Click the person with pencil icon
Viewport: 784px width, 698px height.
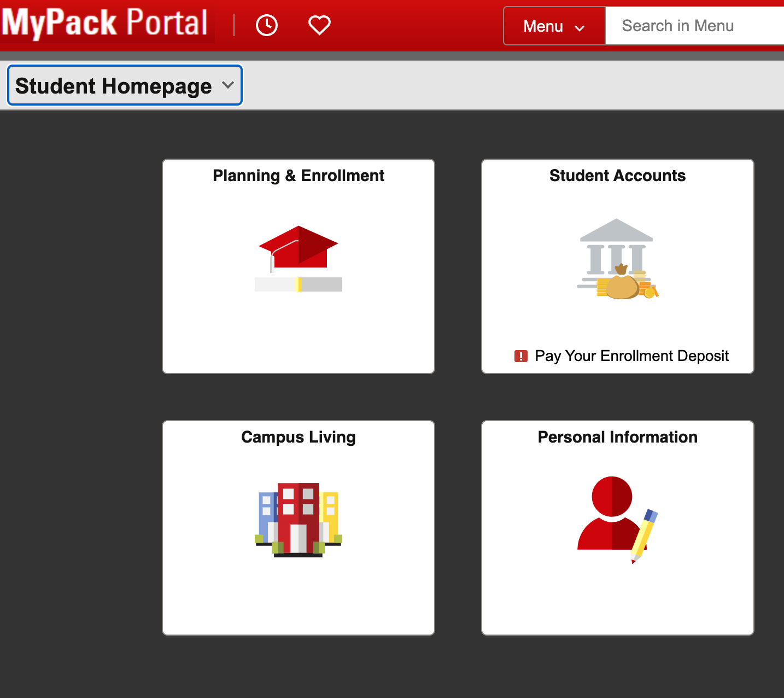click(618, 520)
